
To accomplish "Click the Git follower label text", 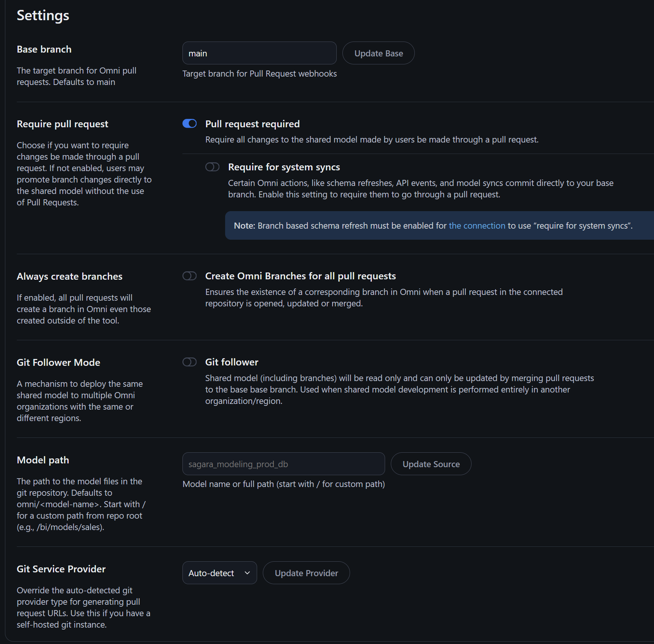I will [x=232, y=362].
